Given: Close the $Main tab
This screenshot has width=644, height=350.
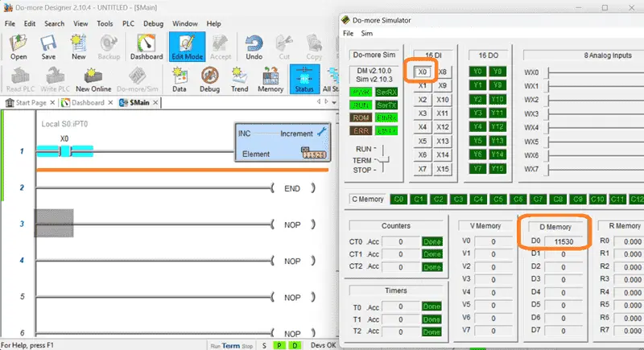Looking at the screenshot, I should coord(155,102).
